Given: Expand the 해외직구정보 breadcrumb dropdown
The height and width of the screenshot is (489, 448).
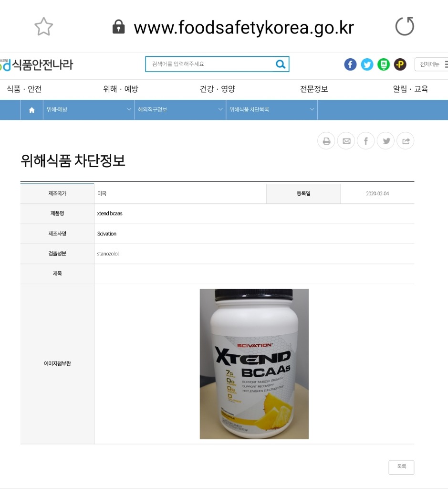Looking at the screenshot, I should coord(180,110).
